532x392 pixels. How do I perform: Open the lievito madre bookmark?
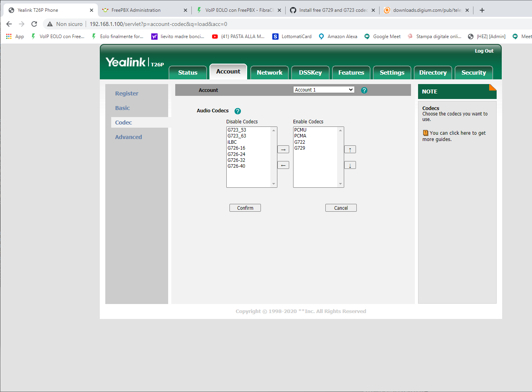point(178,36)
